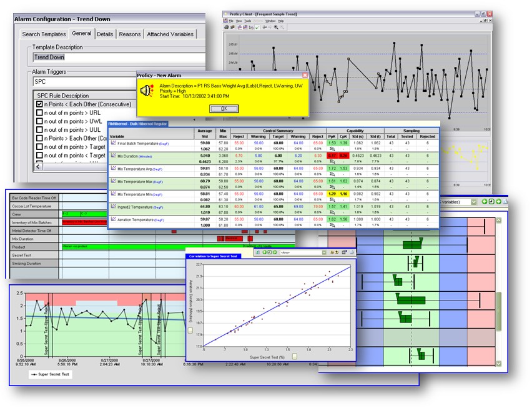Image resolution: width=532 pixels, height=408 pixels.
Task: Click sigma magnifier icon in Final Batch Temperature row
Action: coord(332,149)
